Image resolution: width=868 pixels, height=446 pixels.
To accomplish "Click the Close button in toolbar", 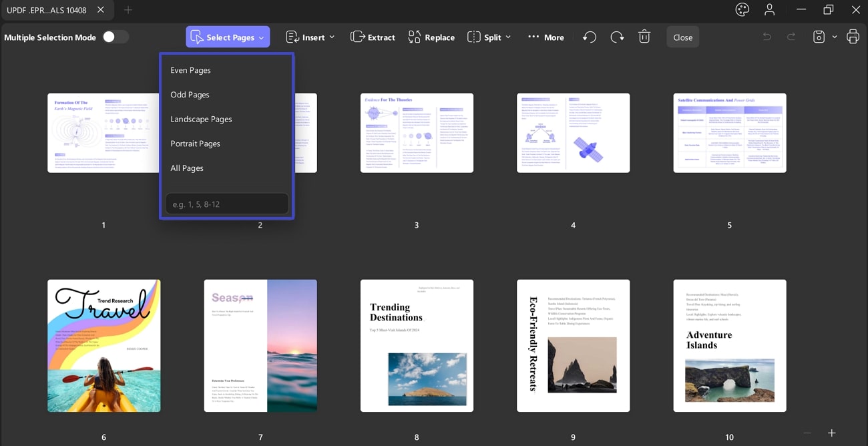I will [682, 37].
